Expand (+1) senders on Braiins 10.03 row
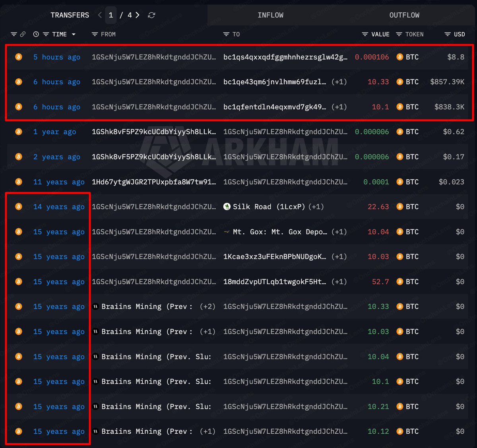The width and height of the screenshot is (477, 448). pos(207,332)
